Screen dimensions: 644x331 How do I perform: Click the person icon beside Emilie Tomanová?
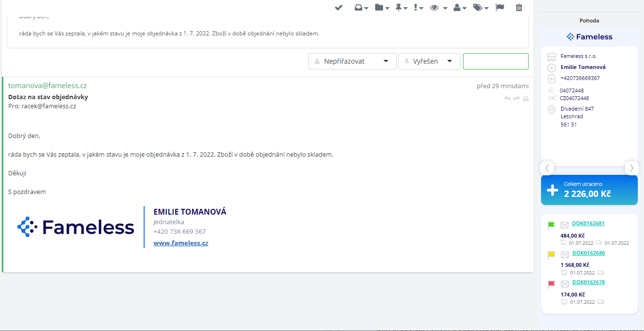(551, 68)
